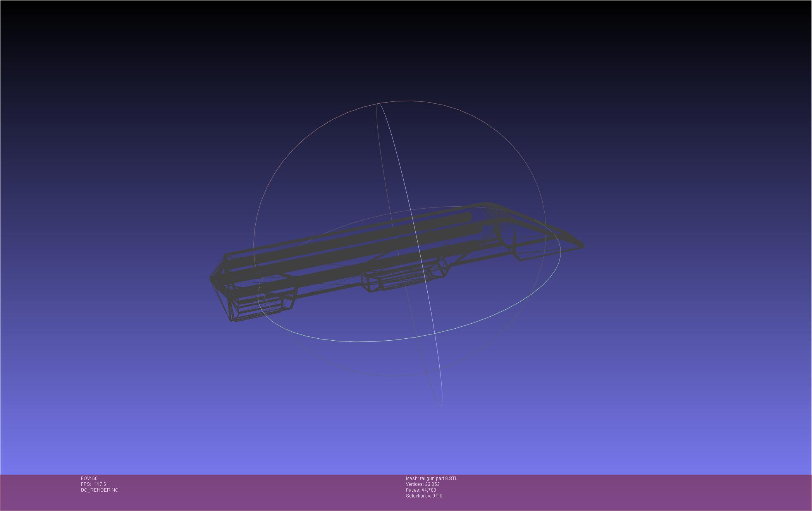Select the BO_RENDERING status text
Image resolution: width=812 pixels, height=511 pixels.
click(100, 490)
